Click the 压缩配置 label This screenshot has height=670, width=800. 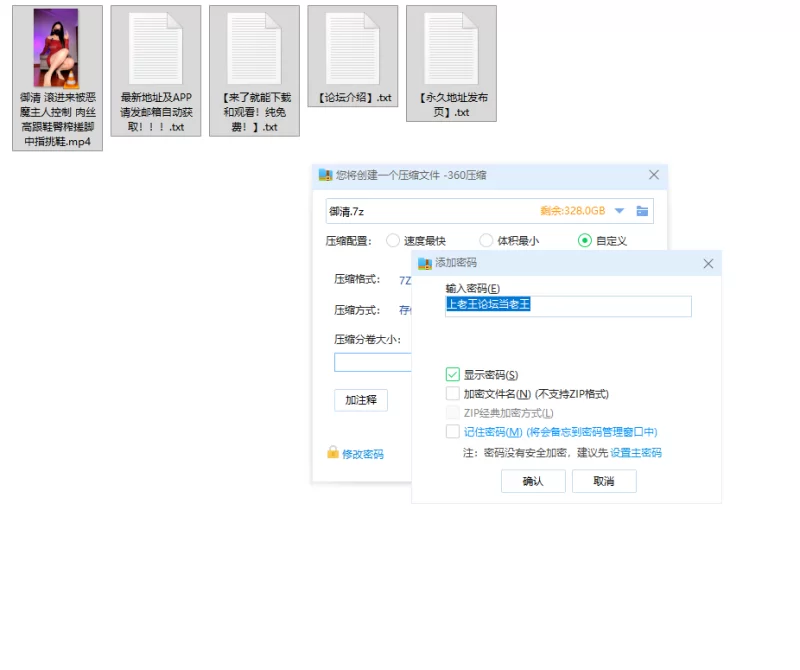348,241
